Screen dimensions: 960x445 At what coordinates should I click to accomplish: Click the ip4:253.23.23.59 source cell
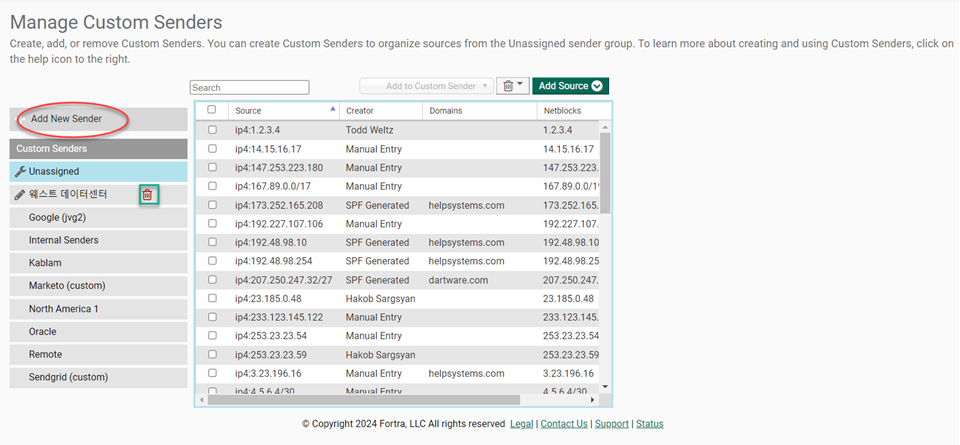[271, 354]
